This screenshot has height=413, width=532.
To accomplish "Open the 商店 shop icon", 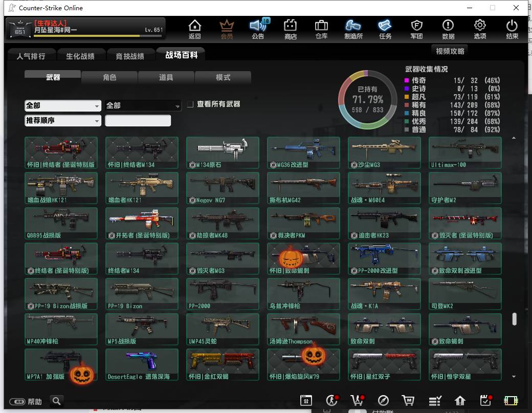I will tap(291, 29).
